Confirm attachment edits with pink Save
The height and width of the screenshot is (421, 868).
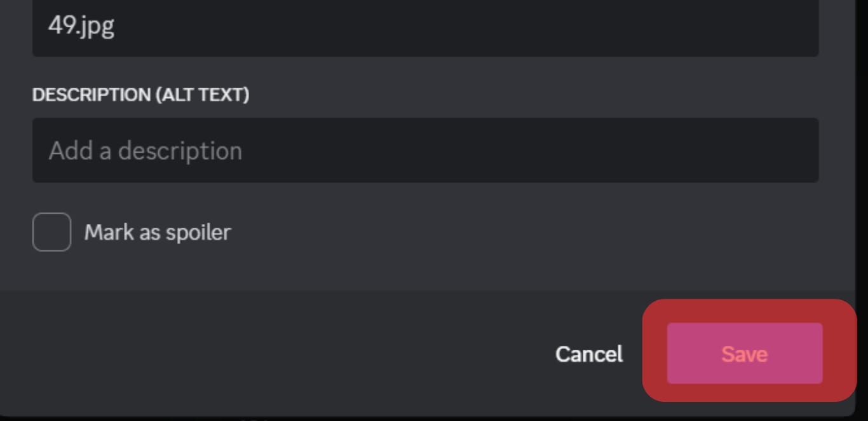point(744,353)
